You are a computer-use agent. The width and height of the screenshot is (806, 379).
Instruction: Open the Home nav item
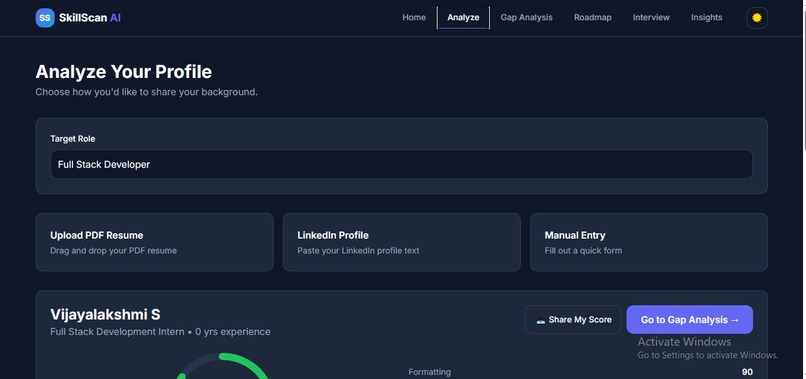tap(414, 17)
